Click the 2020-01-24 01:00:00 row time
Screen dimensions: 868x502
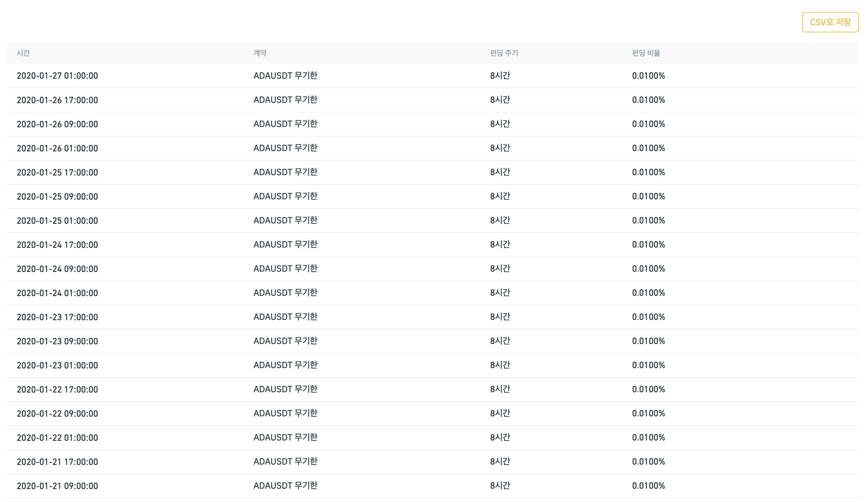click(57, 293)
